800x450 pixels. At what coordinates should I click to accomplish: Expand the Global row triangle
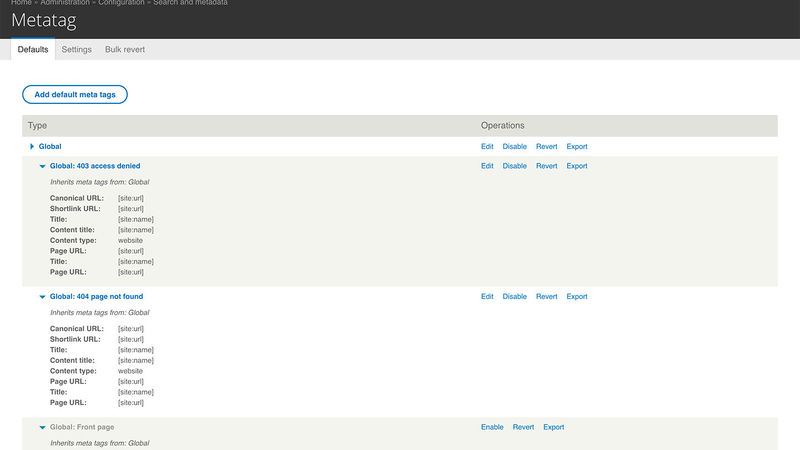pyautogui.click(x=32, y=146)
